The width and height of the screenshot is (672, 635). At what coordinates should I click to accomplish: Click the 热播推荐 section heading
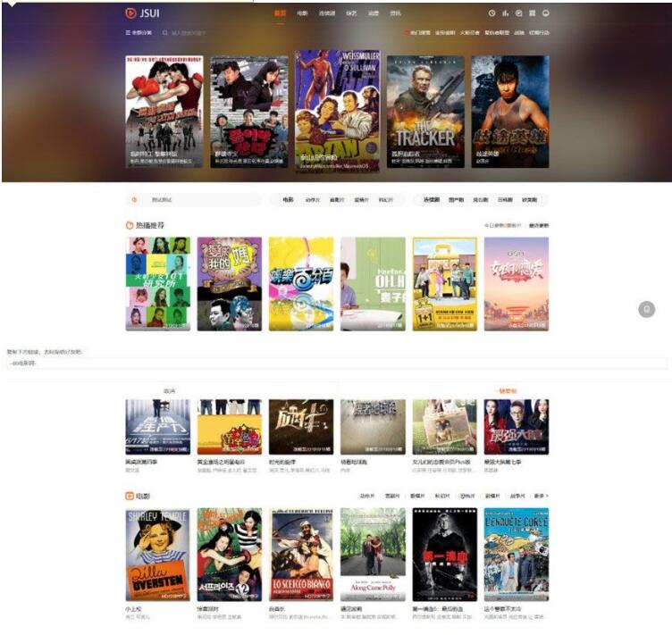149,225
